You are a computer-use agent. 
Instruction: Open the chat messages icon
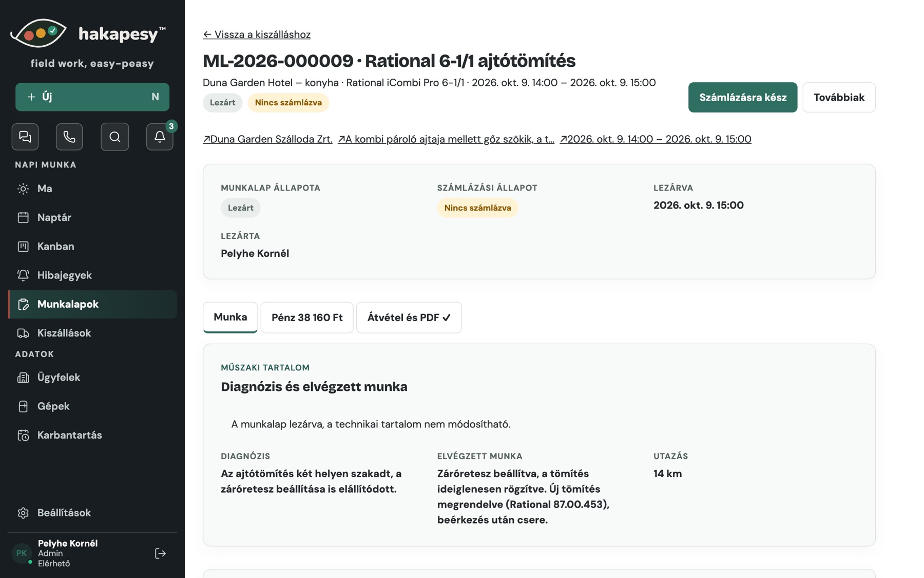coord(25,137)
